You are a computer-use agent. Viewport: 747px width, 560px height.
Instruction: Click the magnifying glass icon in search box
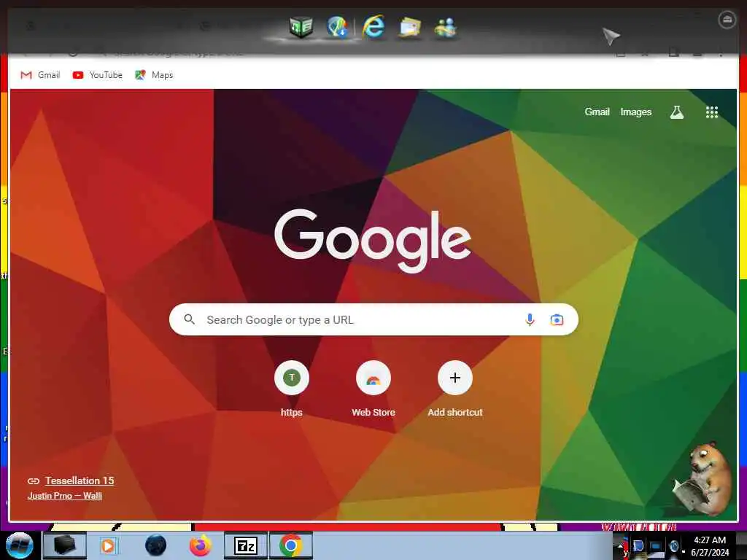pyautogui.click(x=189, y=319)
